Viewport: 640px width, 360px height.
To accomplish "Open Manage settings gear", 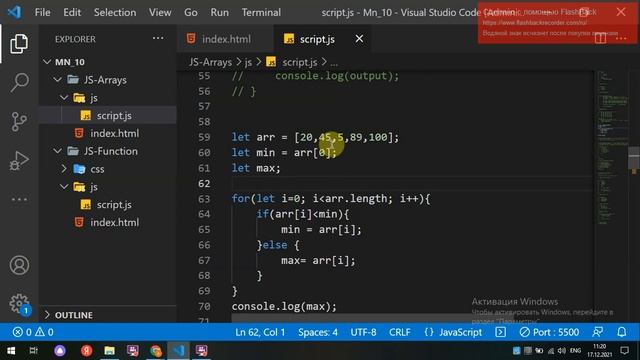I will (x=19, y=304).
